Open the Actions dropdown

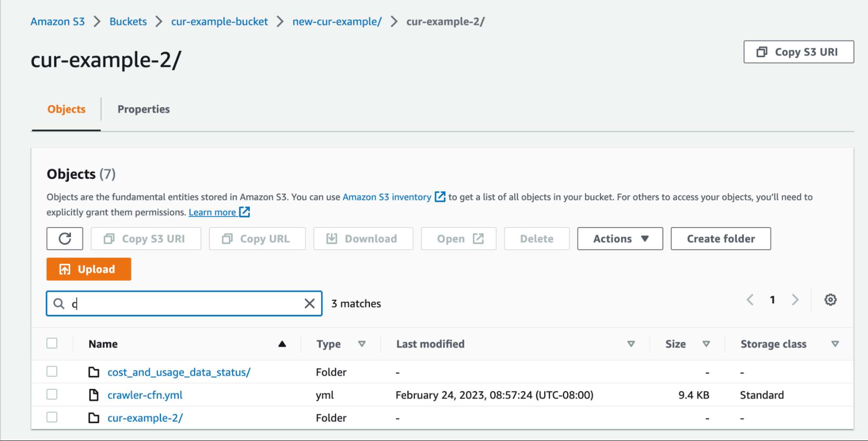[x=620, y=238]
